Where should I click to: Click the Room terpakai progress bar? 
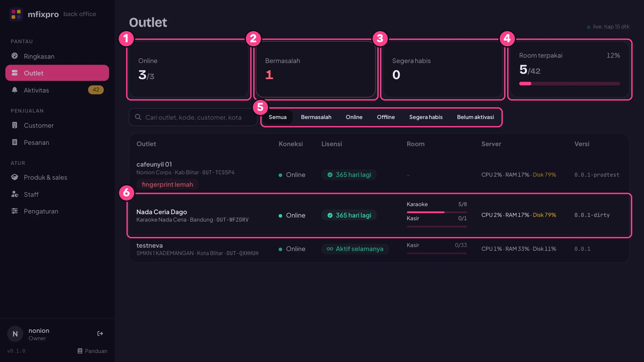[x=570, y=83]
